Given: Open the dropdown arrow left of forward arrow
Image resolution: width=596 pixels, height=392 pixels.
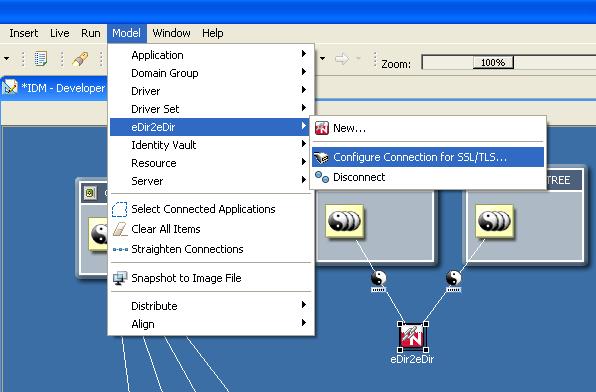Looking at the screenshot, I should pos(322,59).
